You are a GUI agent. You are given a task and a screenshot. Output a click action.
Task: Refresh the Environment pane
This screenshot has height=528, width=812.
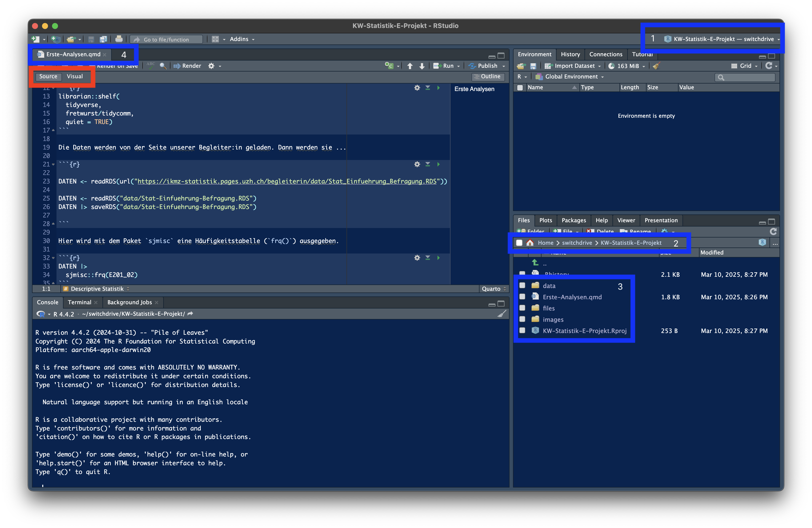tap(769, 65)
